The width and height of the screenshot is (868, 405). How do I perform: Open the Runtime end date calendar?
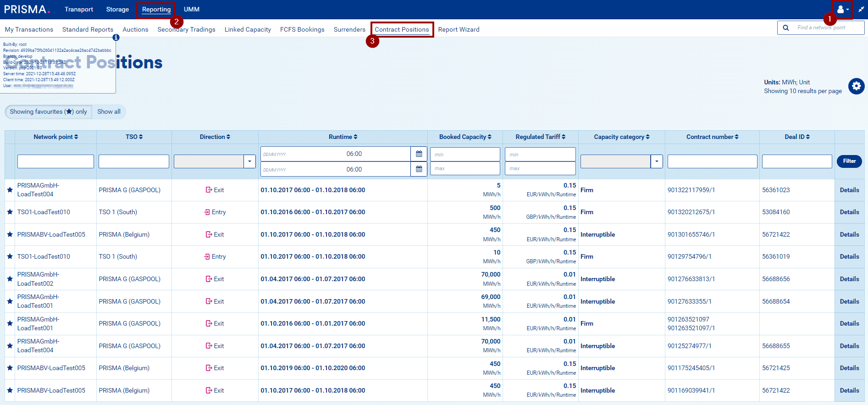(x=419, y=169)
